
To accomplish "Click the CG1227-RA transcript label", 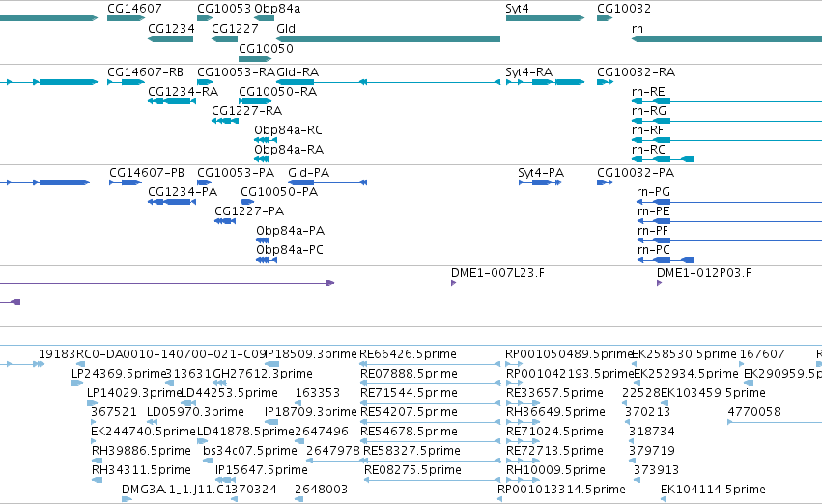I will pos(246,110).
